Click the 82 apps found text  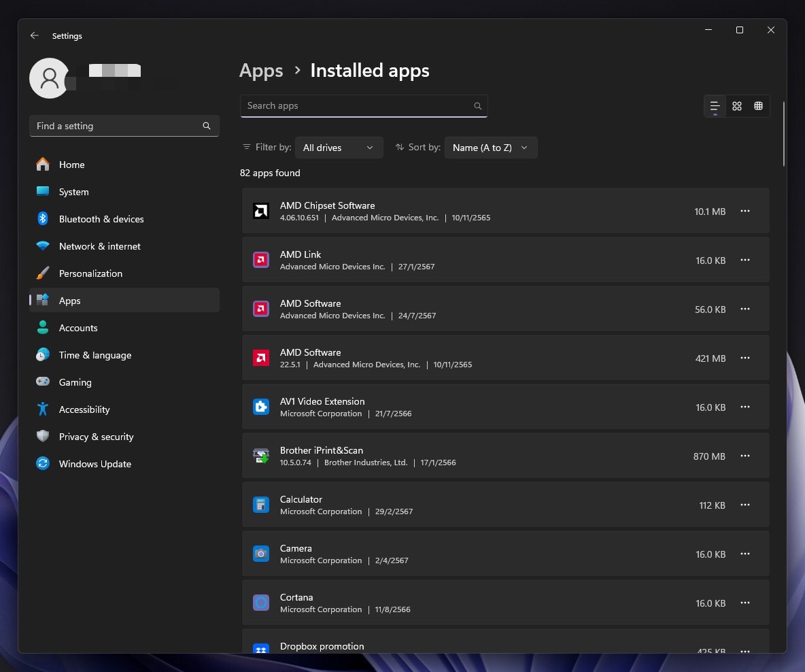click(x=270, y=173)
